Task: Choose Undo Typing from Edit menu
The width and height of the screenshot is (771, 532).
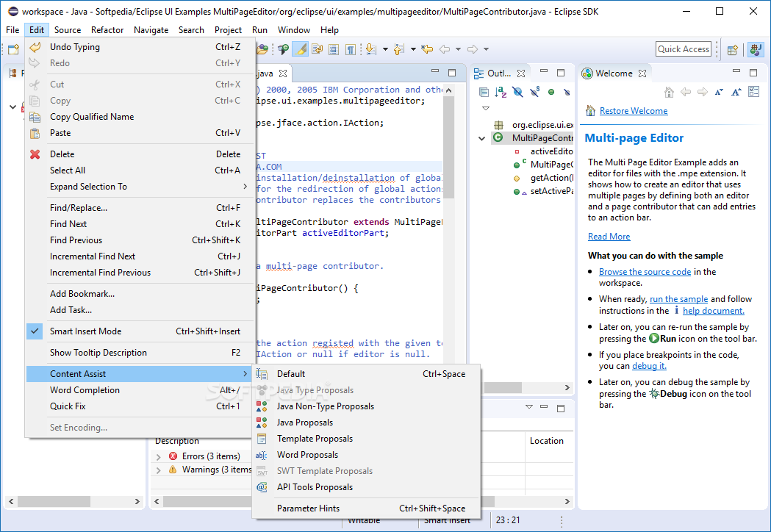Action: [140, 47]
